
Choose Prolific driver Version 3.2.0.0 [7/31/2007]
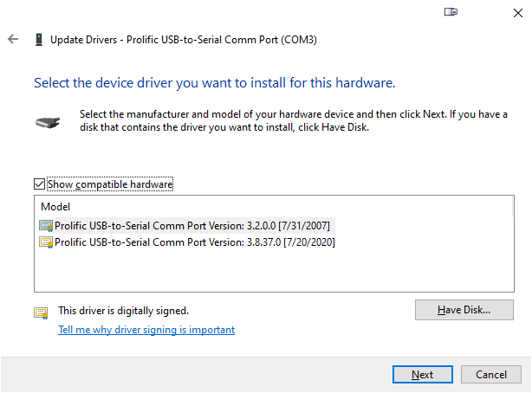coord(192,226)
